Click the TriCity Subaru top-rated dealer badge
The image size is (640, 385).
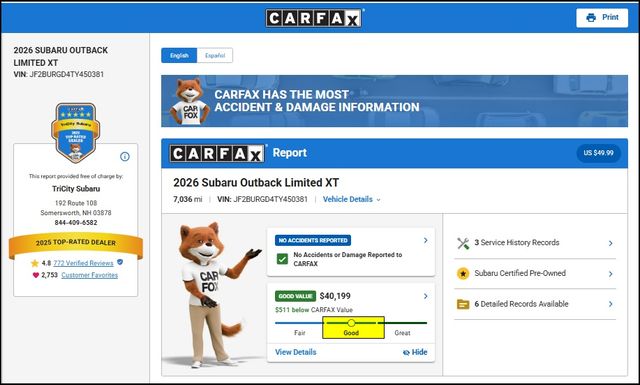pyautogui.click(x=76, y=132)
